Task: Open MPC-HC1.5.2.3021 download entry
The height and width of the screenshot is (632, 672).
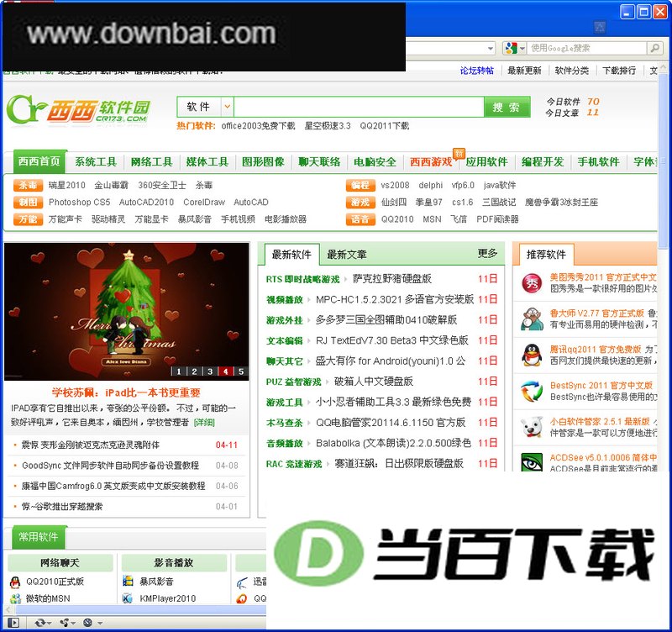Action: 395,299
